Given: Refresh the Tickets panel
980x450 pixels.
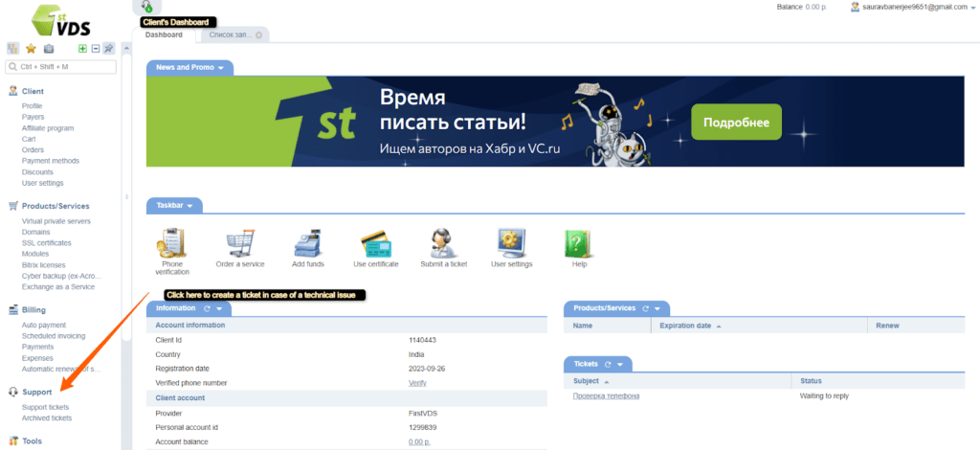Looking at the screenshot, I should pyautogui.click(x=608, y=364).
